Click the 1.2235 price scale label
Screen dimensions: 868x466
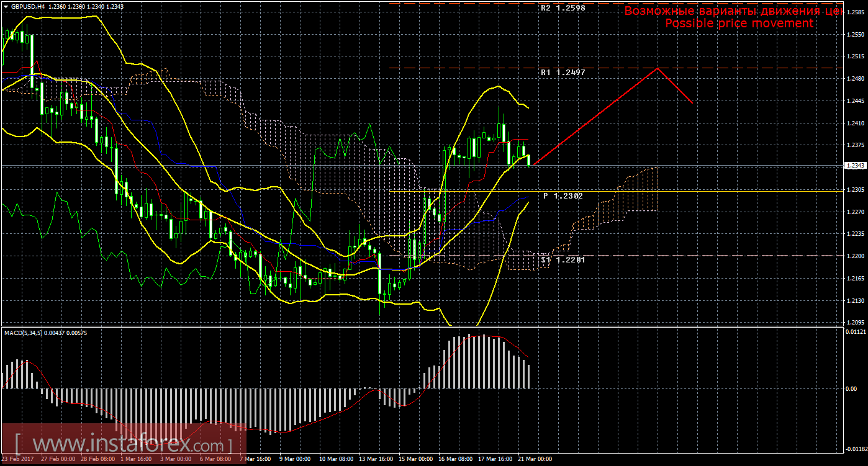pos(856,235)
